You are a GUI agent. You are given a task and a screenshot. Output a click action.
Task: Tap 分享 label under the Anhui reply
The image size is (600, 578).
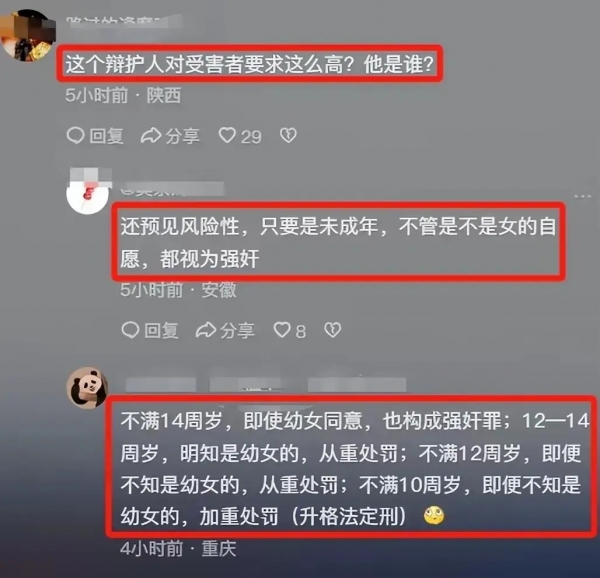coord(238,330)
